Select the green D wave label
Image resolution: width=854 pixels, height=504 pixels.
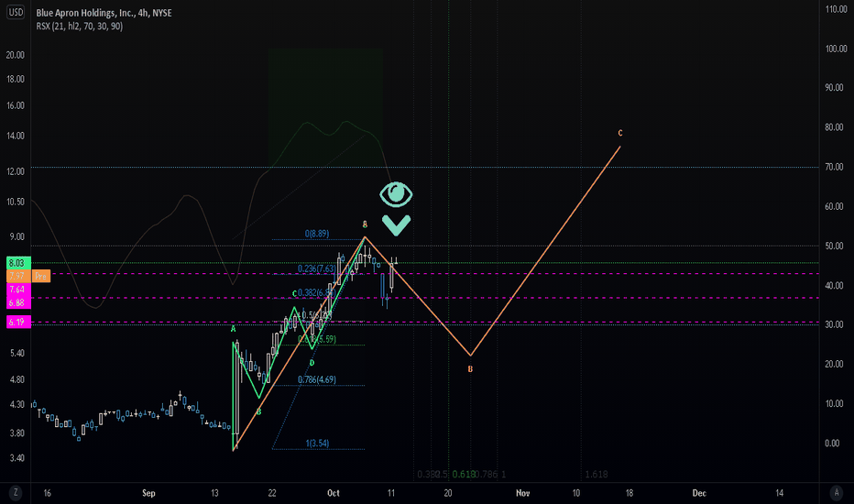(312, 363)
